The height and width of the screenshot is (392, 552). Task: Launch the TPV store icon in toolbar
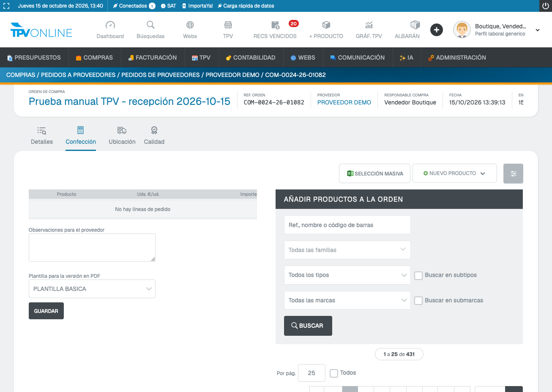[x=228, y=25]
